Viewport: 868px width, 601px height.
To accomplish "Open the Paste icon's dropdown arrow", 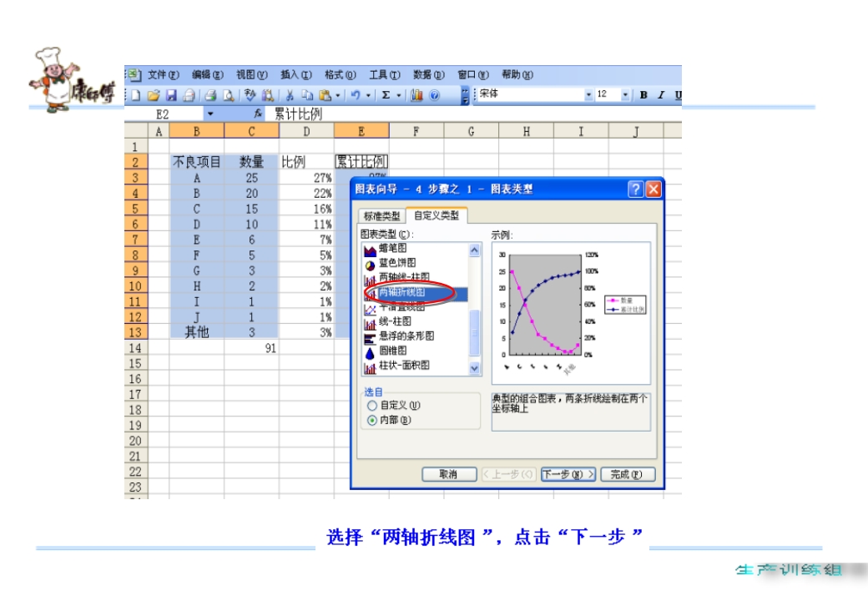I will point(338,93).
